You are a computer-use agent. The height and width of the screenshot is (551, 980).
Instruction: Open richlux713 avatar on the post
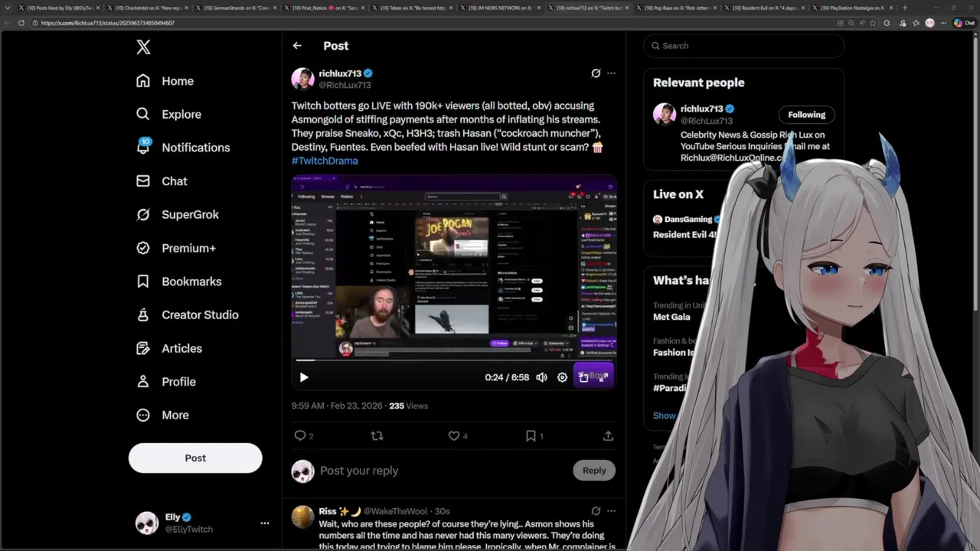click(303, 79)
